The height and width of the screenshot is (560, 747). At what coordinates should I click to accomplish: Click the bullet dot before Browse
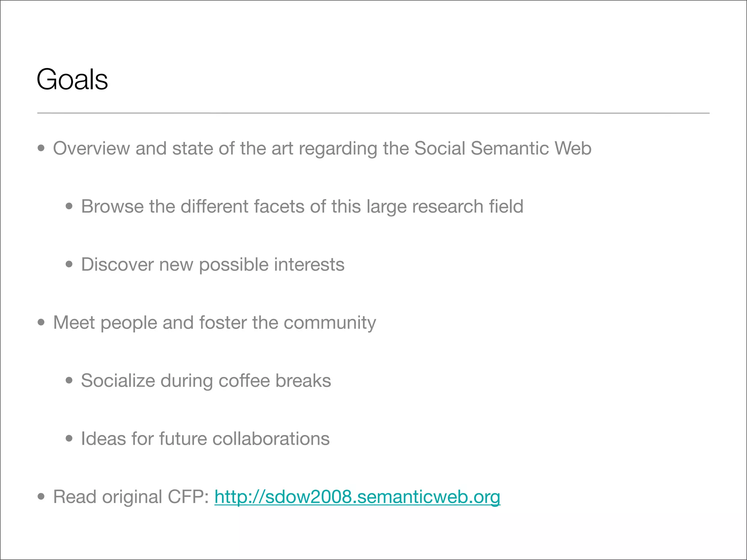coord(69,206)
